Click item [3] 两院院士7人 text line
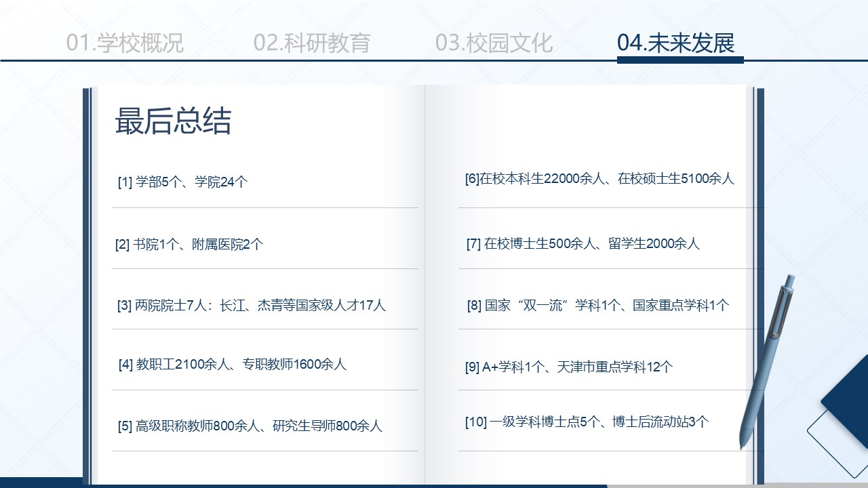 coord(252,306)
